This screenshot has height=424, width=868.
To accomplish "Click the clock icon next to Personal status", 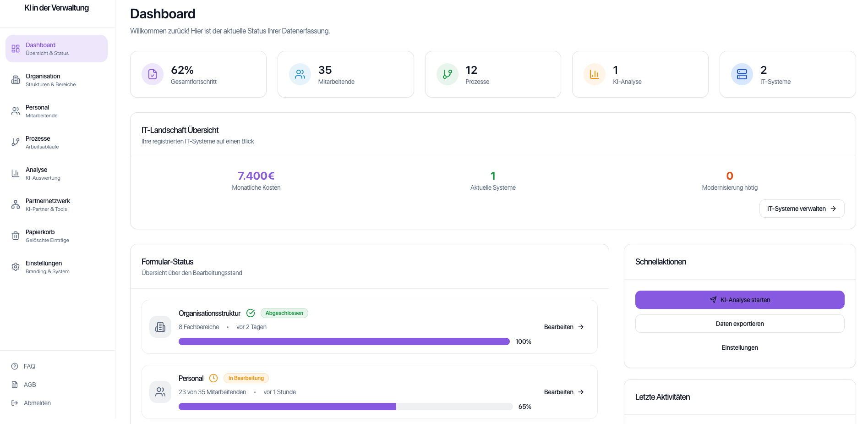I will [x=213, y=378].
